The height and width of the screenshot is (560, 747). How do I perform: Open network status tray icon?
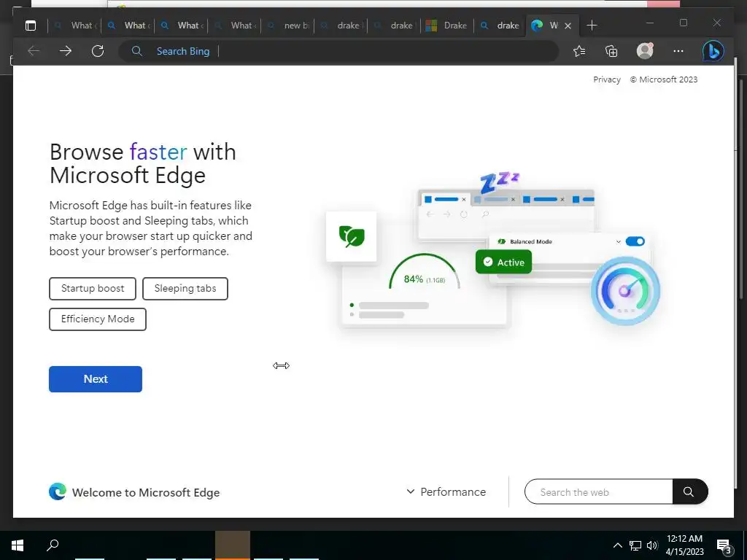(635, 545)
